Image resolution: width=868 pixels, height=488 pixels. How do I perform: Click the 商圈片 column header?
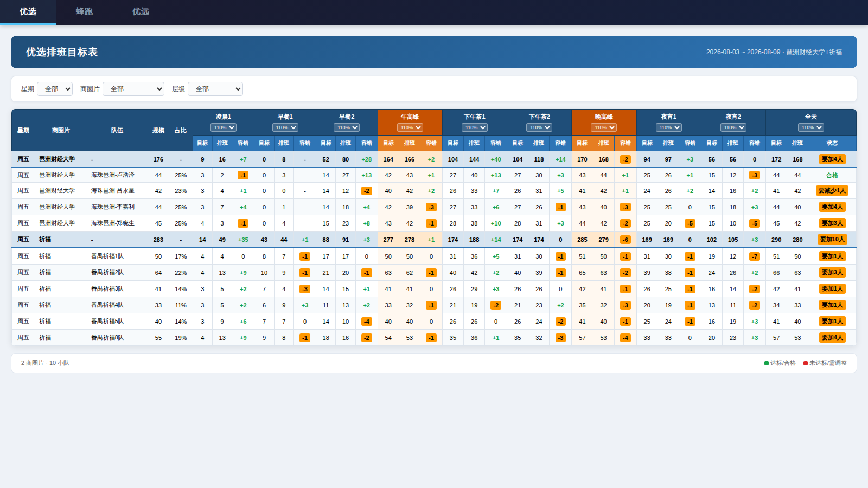(61, 130)
